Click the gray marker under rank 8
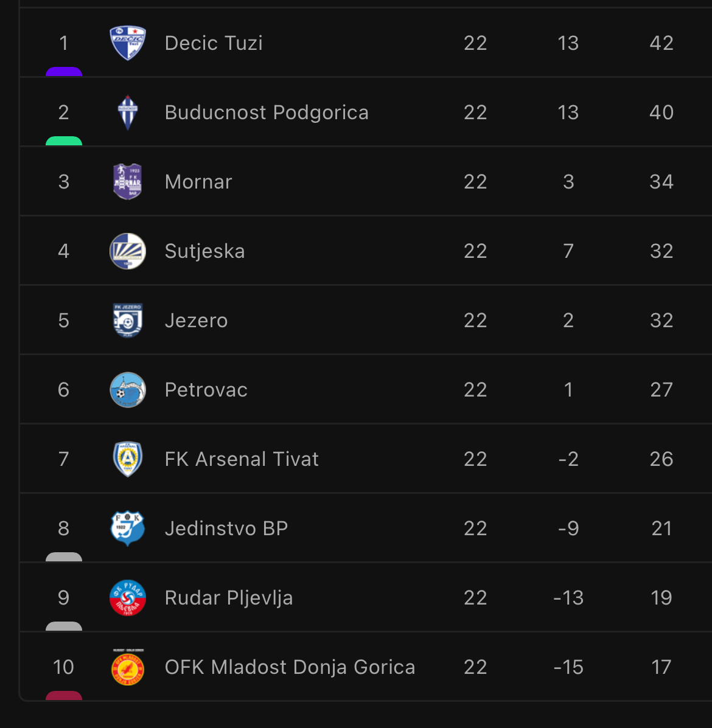The height and width of the screenshot is (728, 712). (64, 556)
